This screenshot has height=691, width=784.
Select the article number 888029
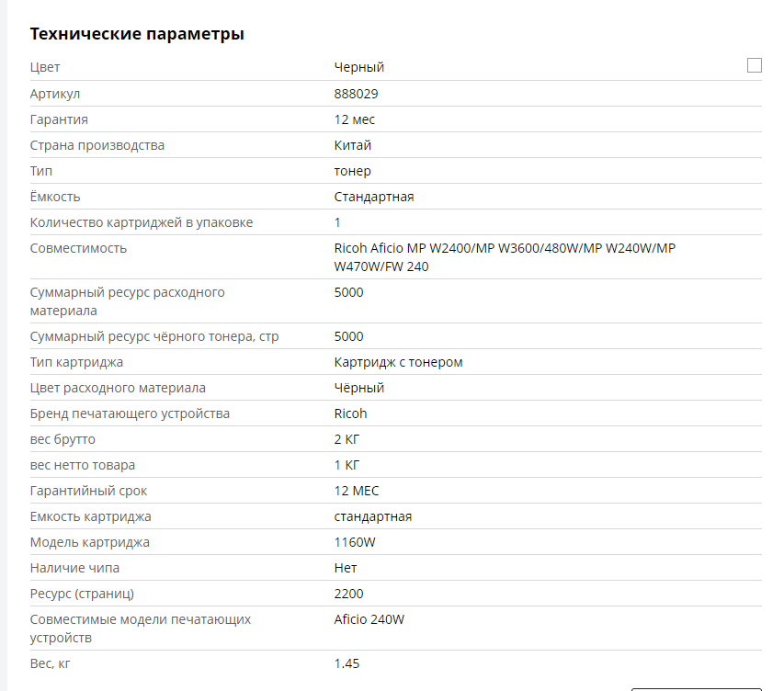click(356, 94)
